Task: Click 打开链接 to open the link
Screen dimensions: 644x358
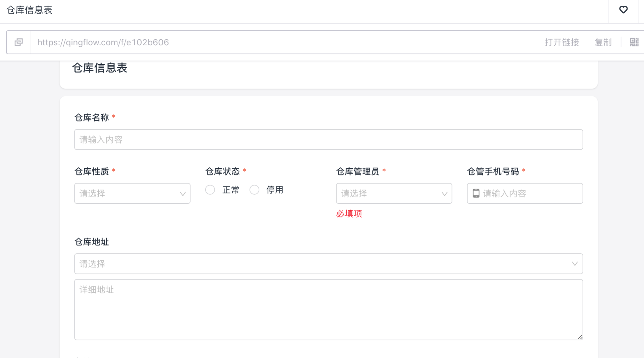Action: (x=562, y=42)
